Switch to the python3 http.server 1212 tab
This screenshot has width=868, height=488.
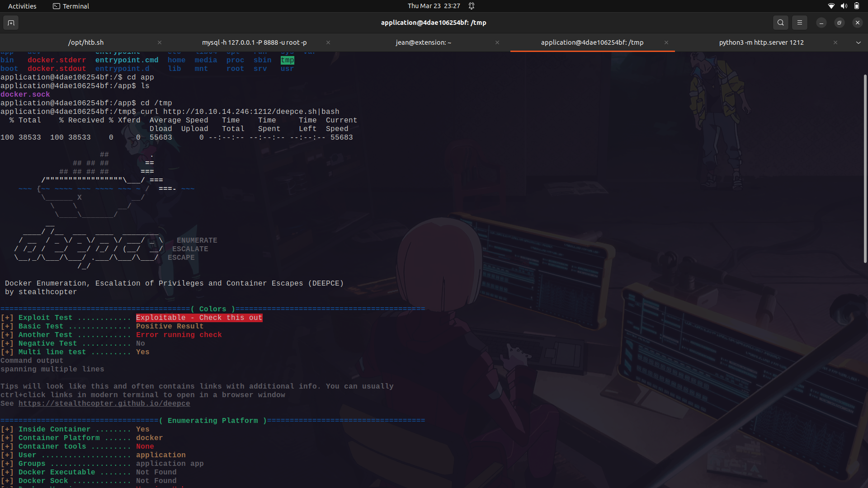[x=761, y=42]
